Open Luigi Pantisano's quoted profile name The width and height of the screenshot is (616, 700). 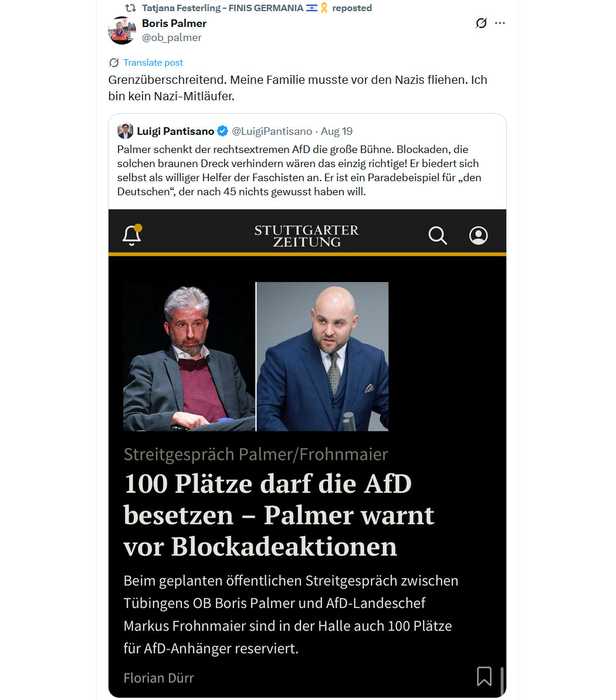(x=175, y=131)
